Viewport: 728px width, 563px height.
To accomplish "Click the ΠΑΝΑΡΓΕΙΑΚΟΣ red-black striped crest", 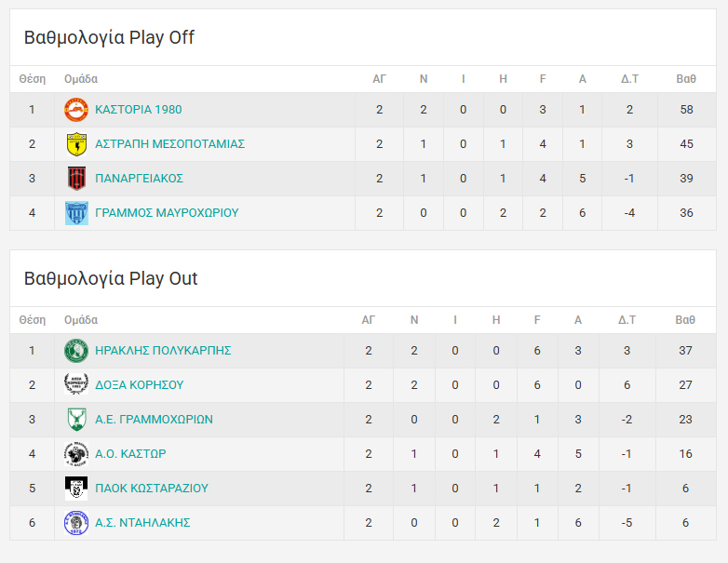I will pyautogui.click(x=76, y=179).
